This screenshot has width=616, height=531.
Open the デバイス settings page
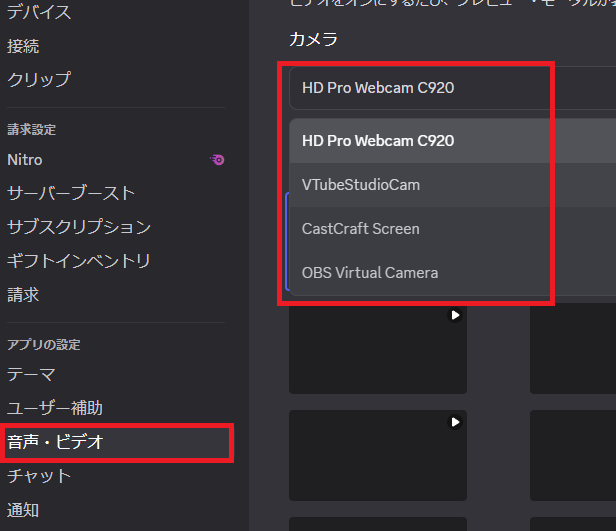[39, 12]
